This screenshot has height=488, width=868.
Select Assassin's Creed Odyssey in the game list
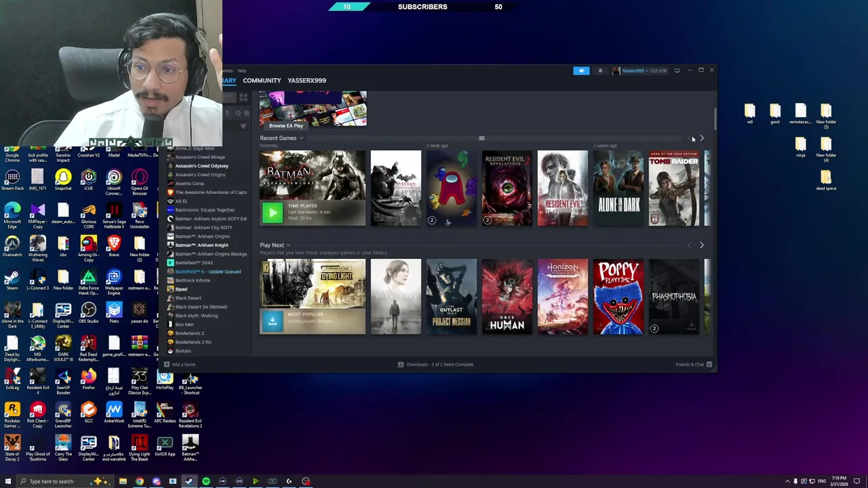201,166
